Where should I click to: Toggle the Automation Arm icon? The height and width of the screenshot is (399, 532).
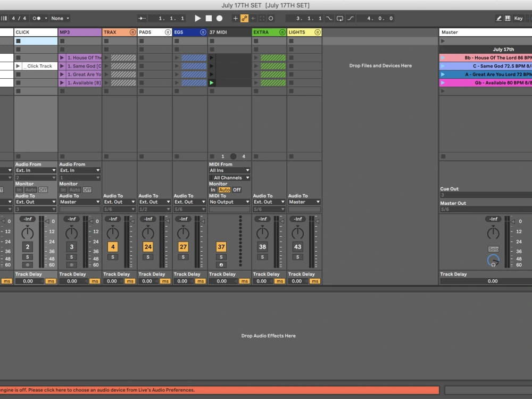pos(244,18)
